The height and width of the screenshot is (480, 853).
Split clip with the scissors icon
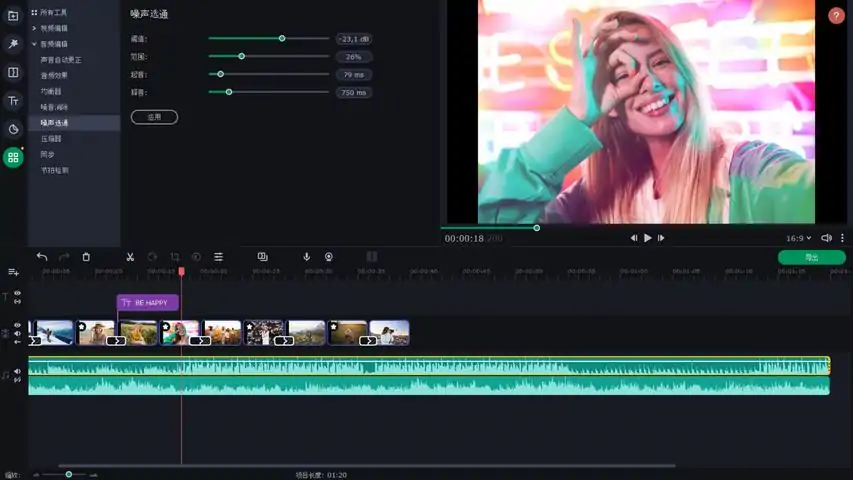130,257
